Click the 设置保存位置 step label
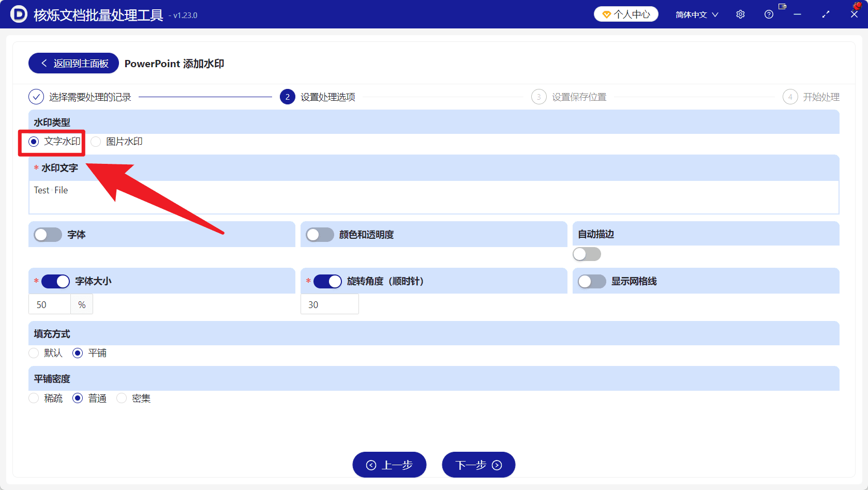The height and width of the screenshot is (490, 868). click(x=579, y=97)
